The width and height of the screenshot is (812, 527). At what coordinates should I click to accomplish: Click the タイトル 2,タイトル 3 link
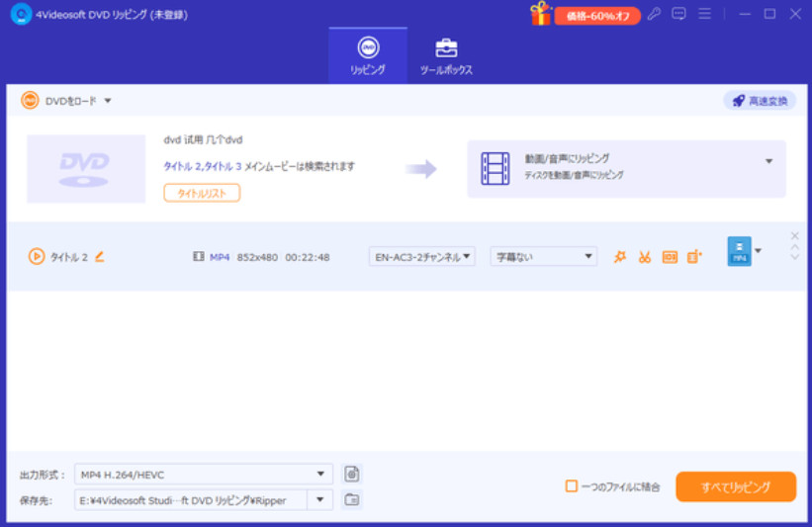[x=203, y=166]
